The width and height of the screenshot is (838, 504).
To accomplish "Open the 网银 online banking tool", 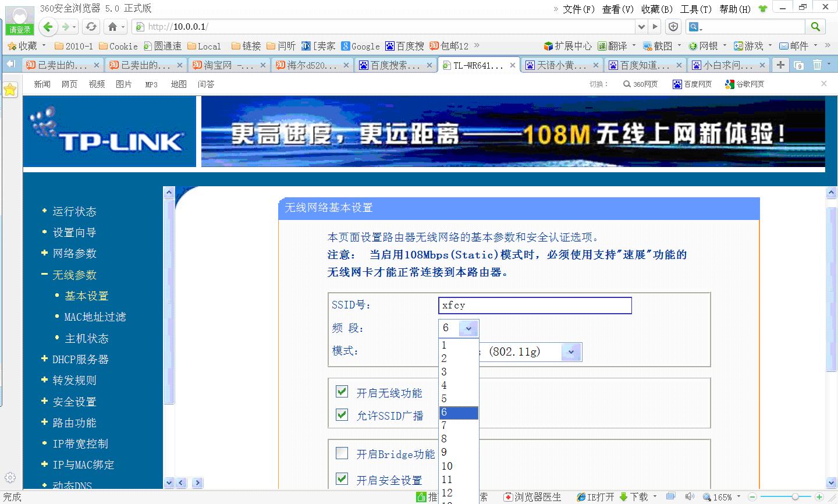I will [704, 46].
